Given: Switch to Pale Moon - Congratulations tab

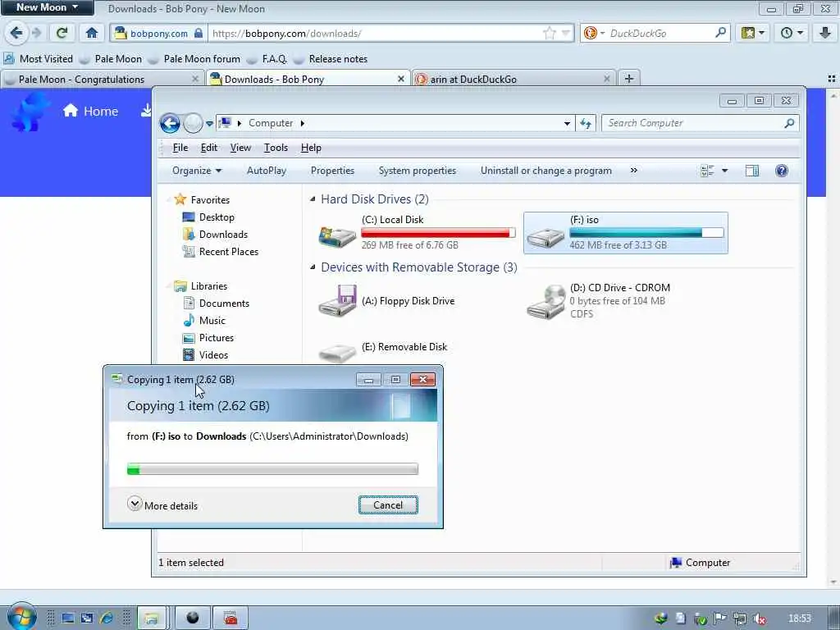Looking at the screenshot, I should point(101,80).
